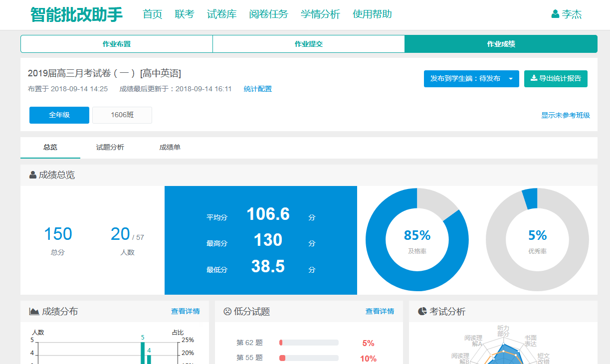Click the download icon on 导出统计报告
Screen dimensions: 610x364
coord(534,78)
